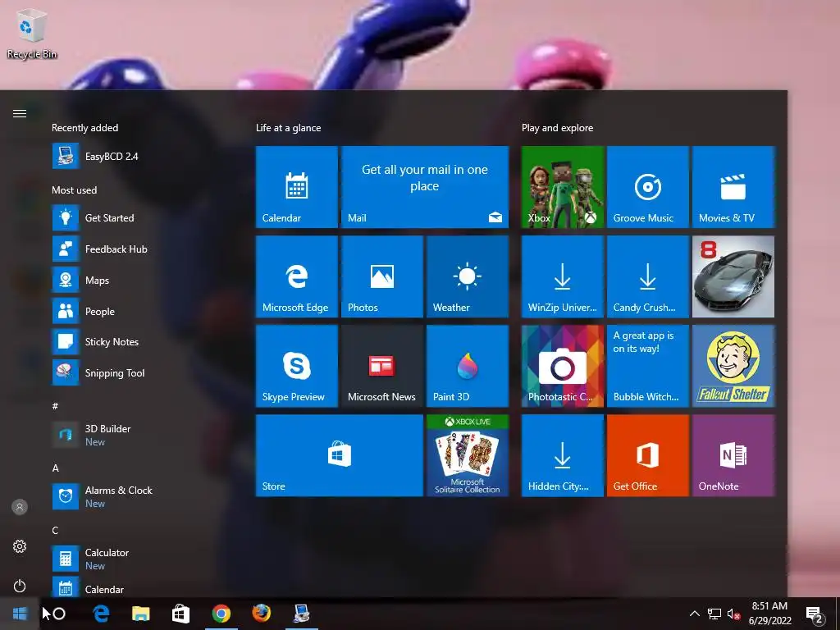Open the Action Center notifications icon
Screen dimensions: 840x630
pyautogui.click(x=815, y=614)
